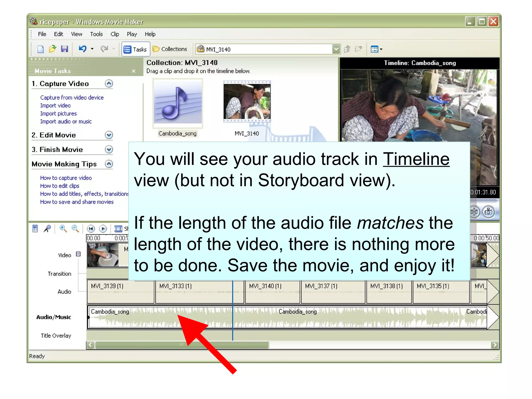Click the Windows Movie Maker title bar icon
This screenshot has height=399, width=532.
(x=34, y=21)
